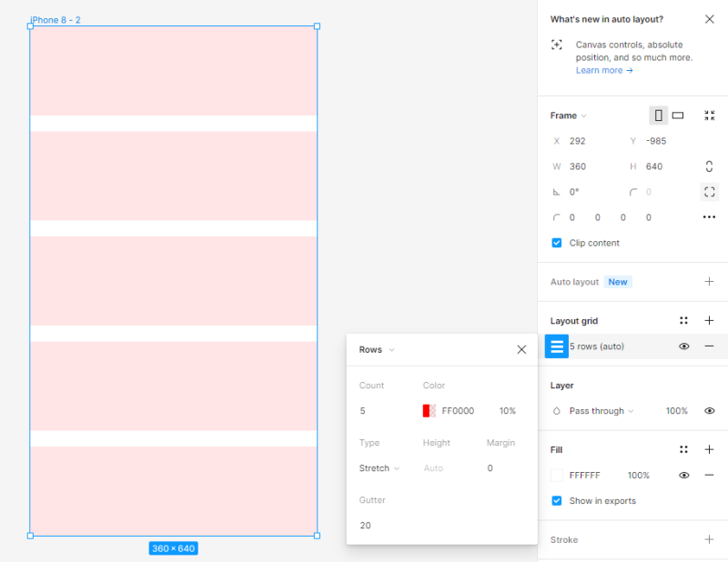
Task: Select the iPhone 8 - 2 frame label
Action: click(x=56, y=20)
